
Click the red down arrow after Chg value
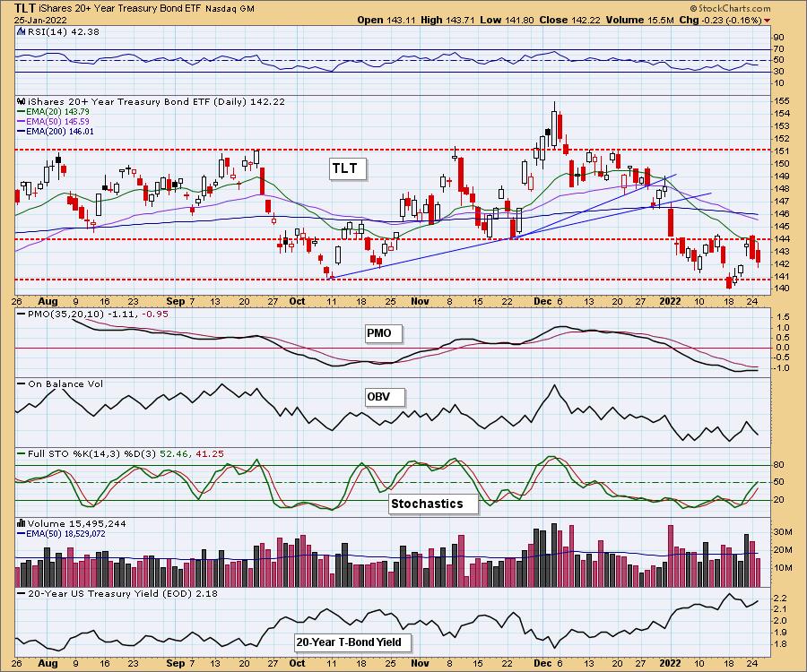(768, 21)
